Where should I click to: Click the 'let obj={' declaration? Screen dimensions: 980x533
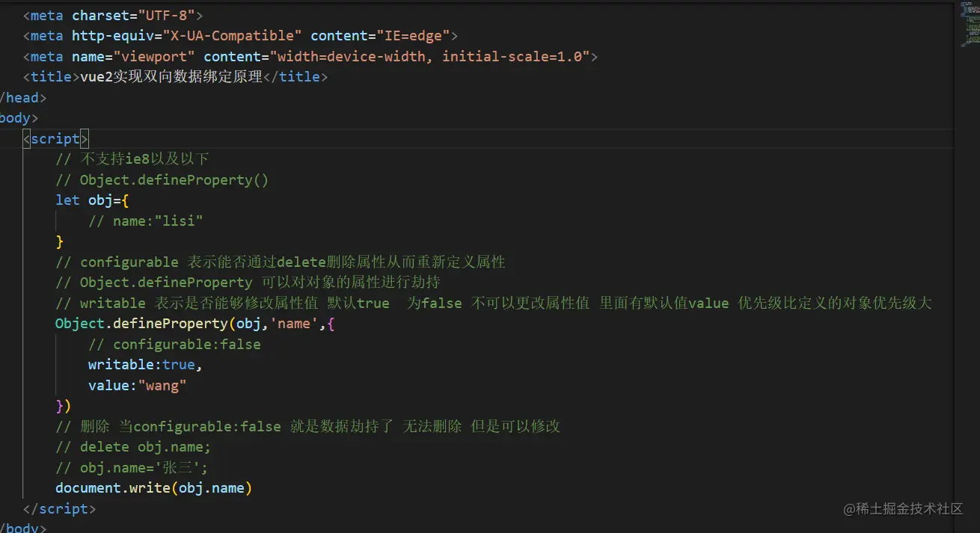click(x=92, y=200)
